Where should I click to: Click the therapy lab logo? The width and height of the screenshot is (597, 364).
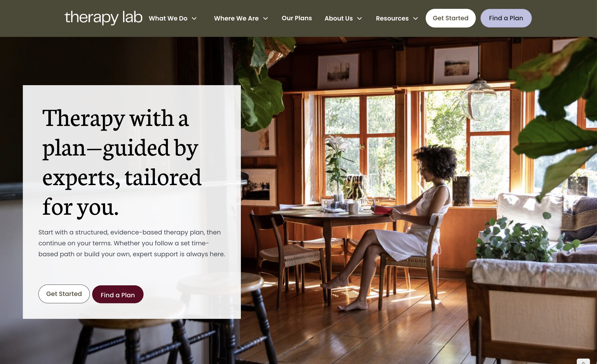(103, 18)
